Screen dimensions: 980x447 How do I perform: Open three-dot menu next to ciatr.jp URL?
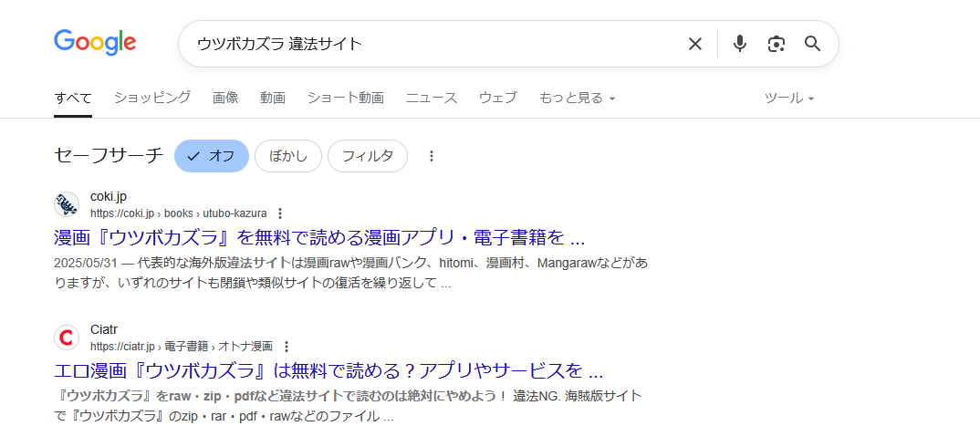point(287,347)
